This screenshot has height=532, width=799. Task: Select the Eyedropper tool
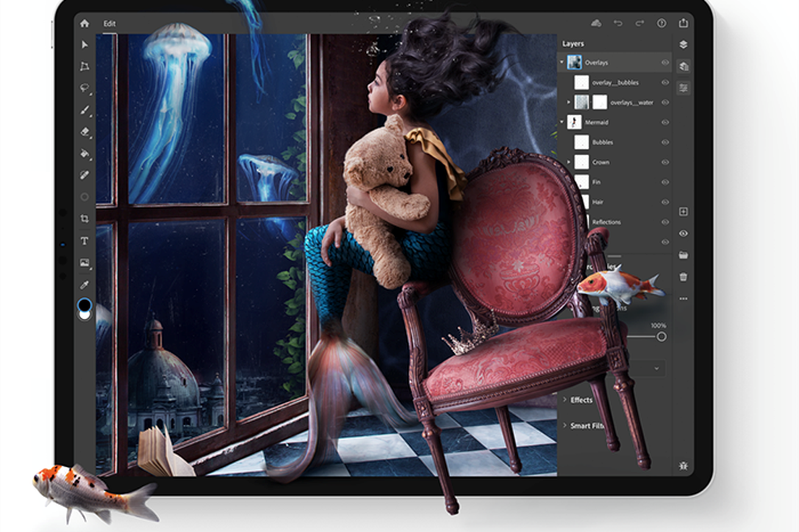(x=85, y=285)
